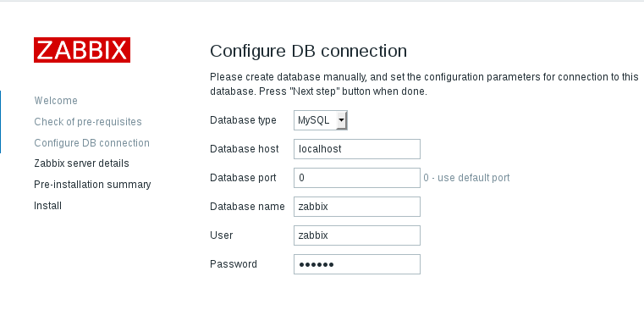Click the Configure DB connection heading

coord(308,51)
